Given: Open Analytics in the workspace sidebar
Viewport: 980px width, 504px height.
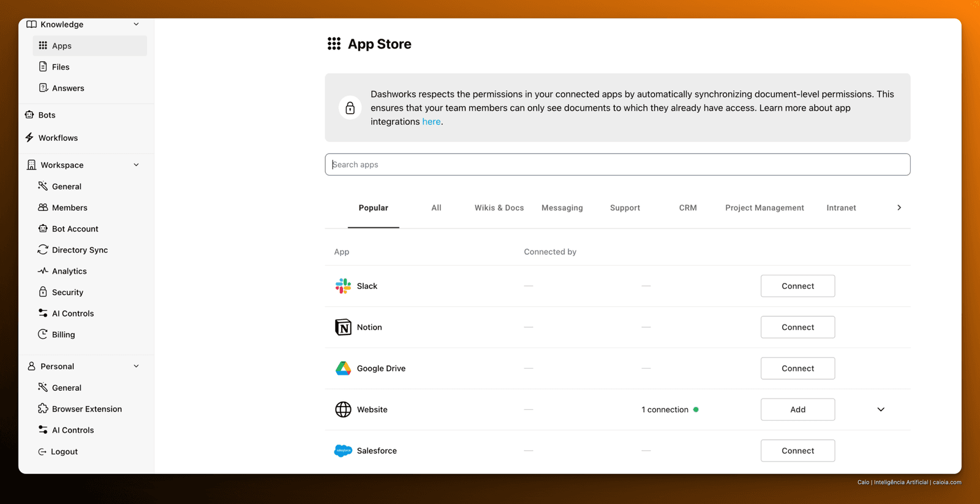Looking at the screenshot, I should pos(69,271).
